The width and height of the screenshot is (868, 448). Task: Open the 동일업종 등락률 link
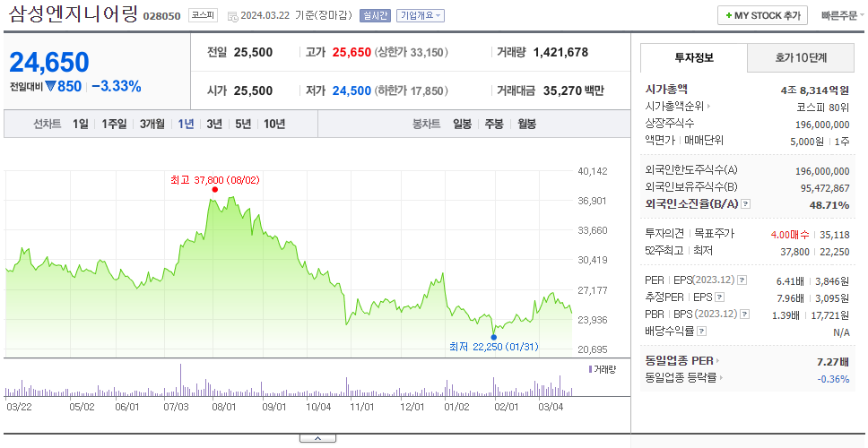click(684, 378)
